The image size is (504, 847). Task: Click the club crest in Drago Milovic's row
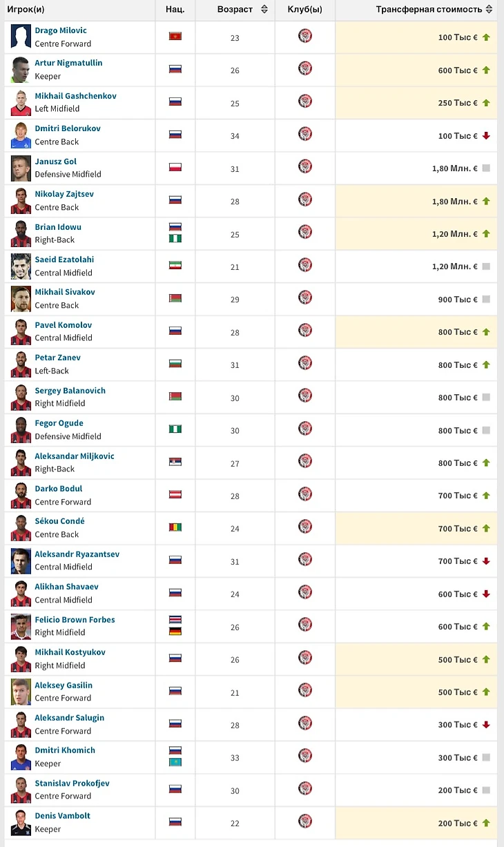(x=305, y=36)
